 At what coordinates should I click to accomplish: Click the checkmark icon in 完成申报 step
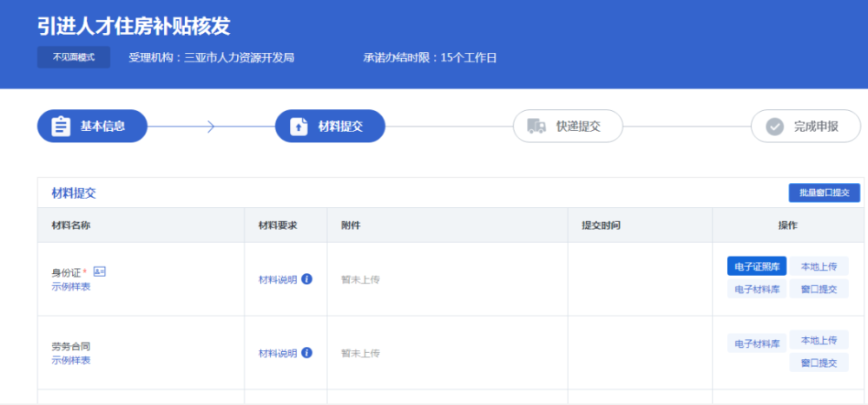774,127
